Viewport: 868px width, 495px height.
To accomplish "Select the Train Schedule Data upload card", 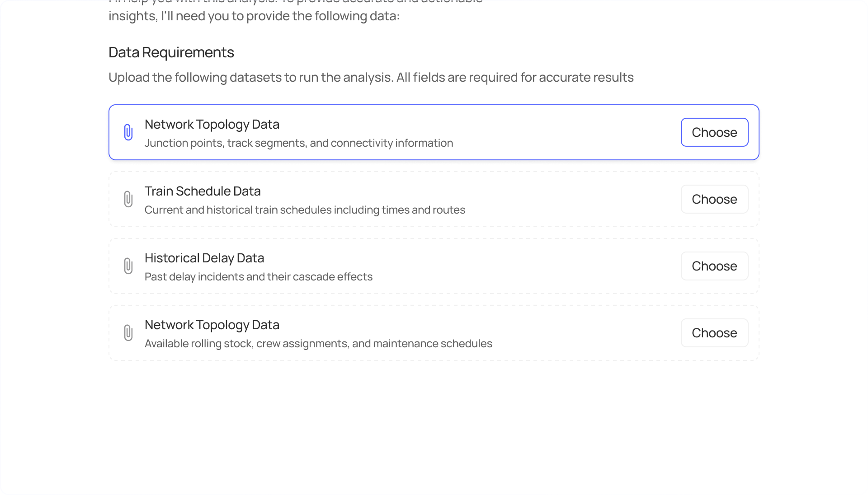I will click(407, 199).
